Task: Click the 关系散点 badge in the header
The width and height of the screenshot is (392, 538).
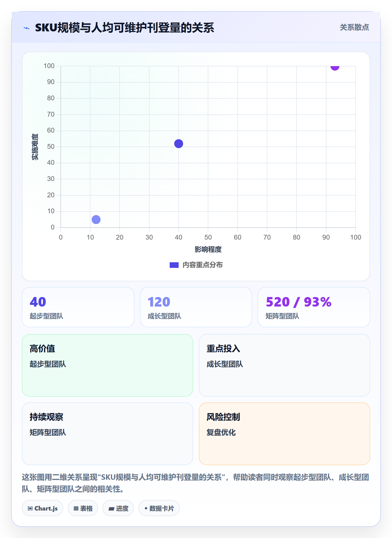Action: coord(354,27)
